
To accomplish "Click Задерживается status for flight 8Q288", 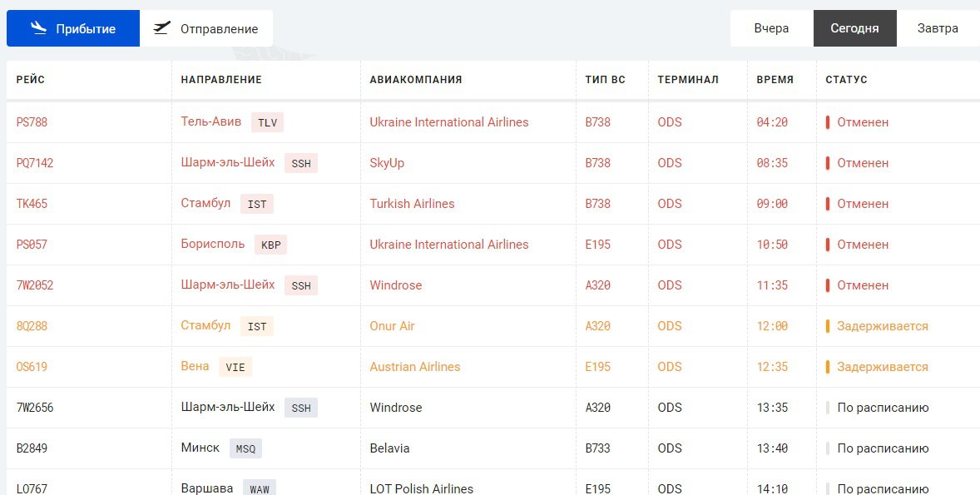I will (883, 326).
